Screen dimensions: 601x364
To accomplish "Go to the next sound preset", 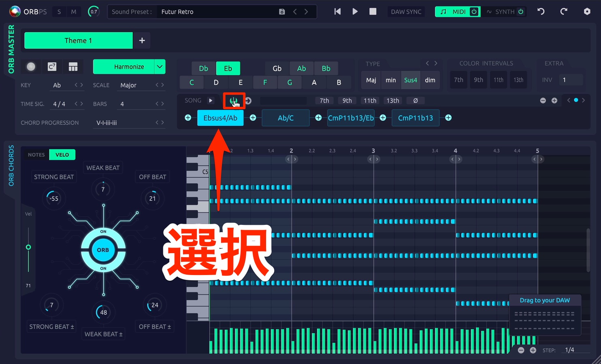I will [306, 12].
